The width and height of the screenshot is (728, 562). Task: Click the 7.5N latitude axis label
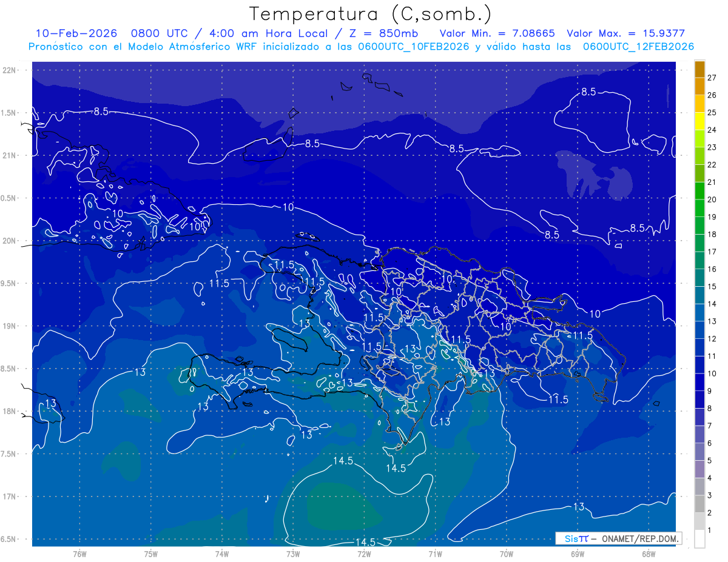(9, 454)
